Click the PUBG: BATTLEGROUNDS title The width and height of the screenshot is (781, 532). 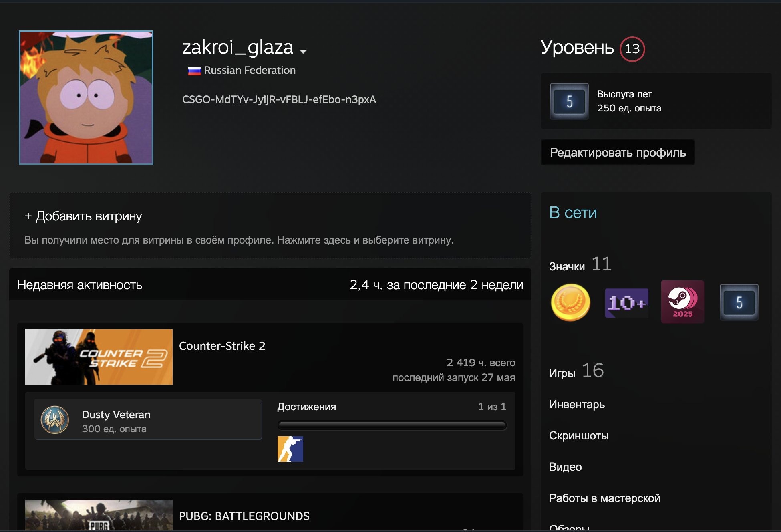[244, 516]
